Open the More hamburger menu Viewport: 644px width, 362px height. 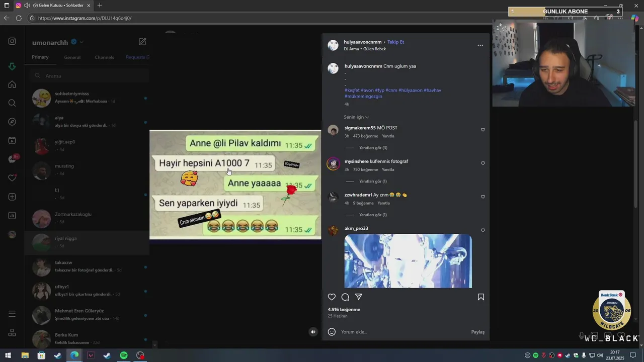click(12, 314)
